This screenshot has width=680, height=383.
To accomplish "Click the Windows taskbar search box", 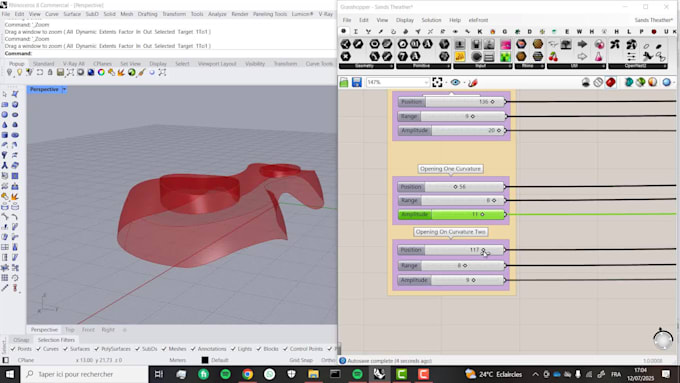I will point(85,374).
